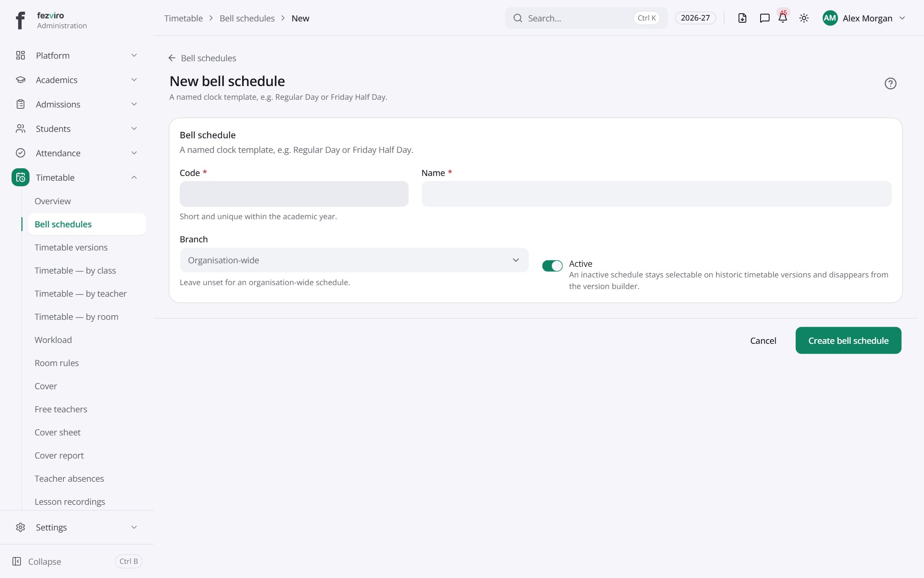The height and width of the screenshot is (578, 924).
Task: Toggle the Active switch off
Action: pos(552,266)
